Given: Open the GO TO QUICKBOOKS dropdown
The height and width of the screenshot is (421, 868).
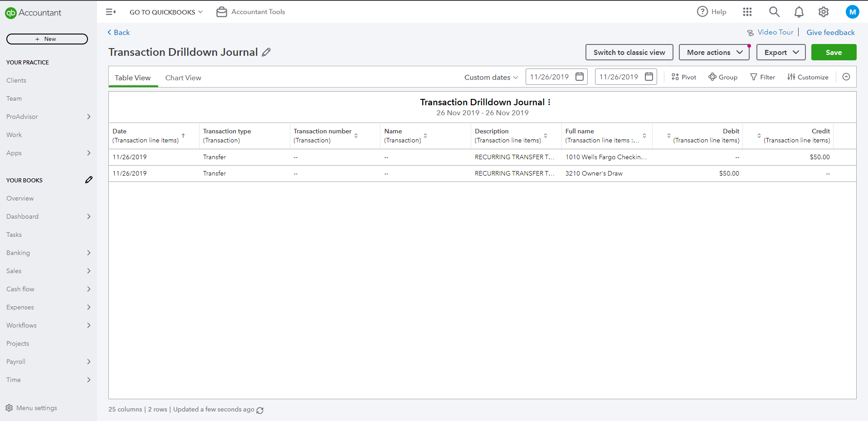Looking at the screenshot, I should click(x=166, y=12).
